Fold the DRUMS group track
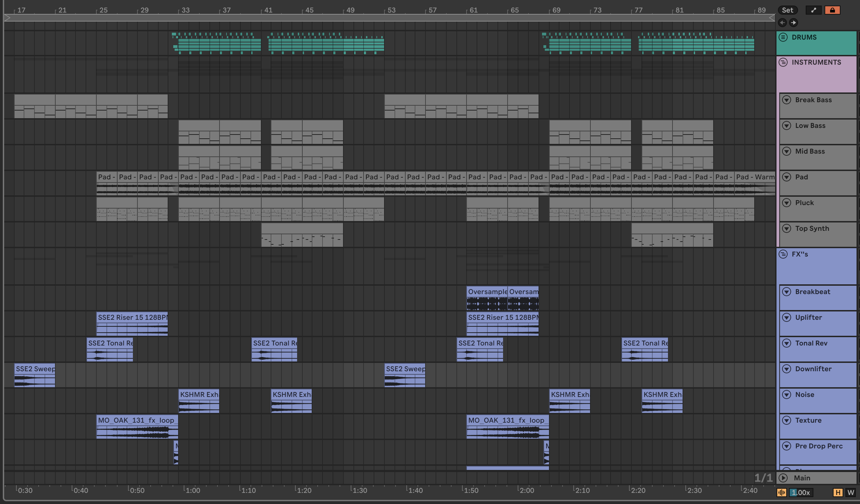This screenshot has width=860, height=504. 783,37
